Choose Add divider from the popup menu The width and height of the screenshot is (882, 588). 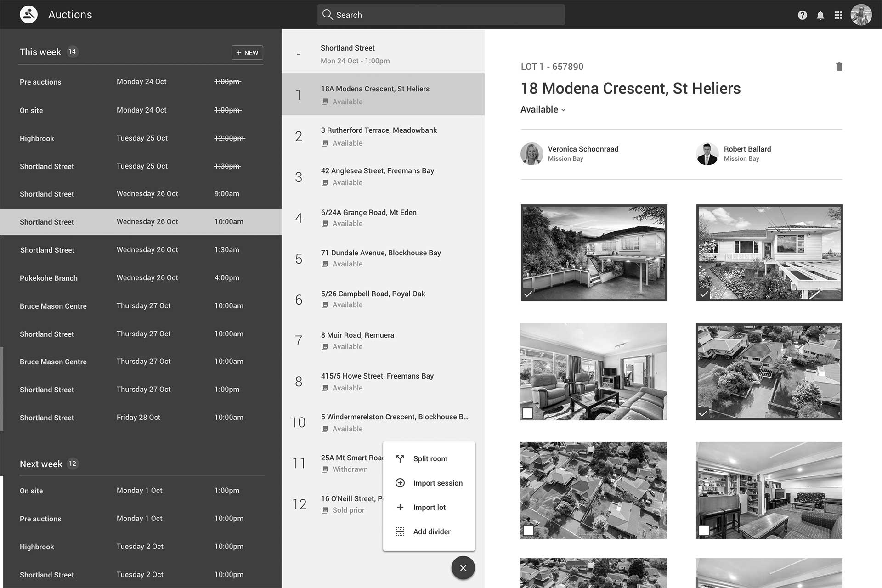click(429, 531)
